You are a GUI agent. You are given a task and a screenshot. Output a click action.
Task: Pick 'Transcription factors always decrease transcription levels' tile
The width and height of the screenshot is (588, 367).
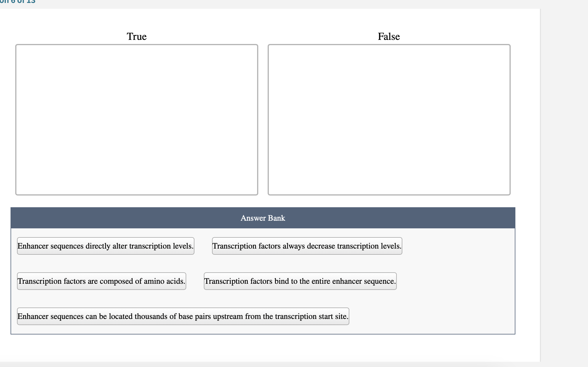pyautogui.click(x=307, y=246)
